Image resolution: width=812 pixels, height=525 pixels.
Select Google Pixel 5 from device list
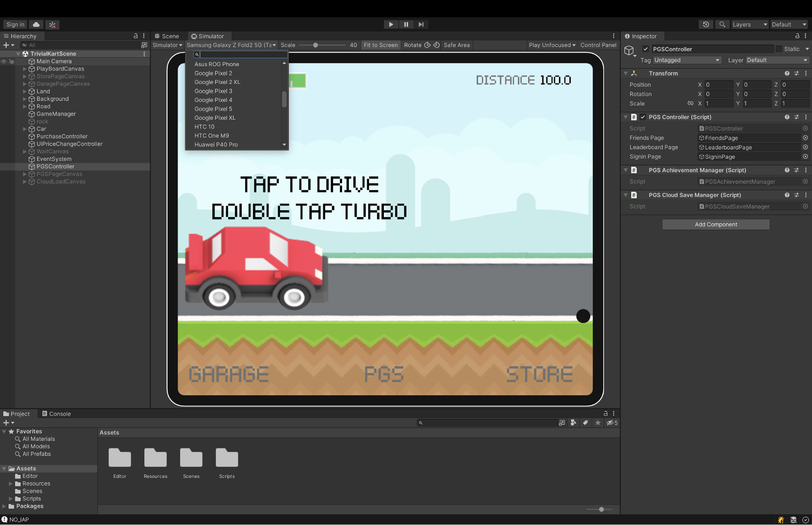point(213,108)
